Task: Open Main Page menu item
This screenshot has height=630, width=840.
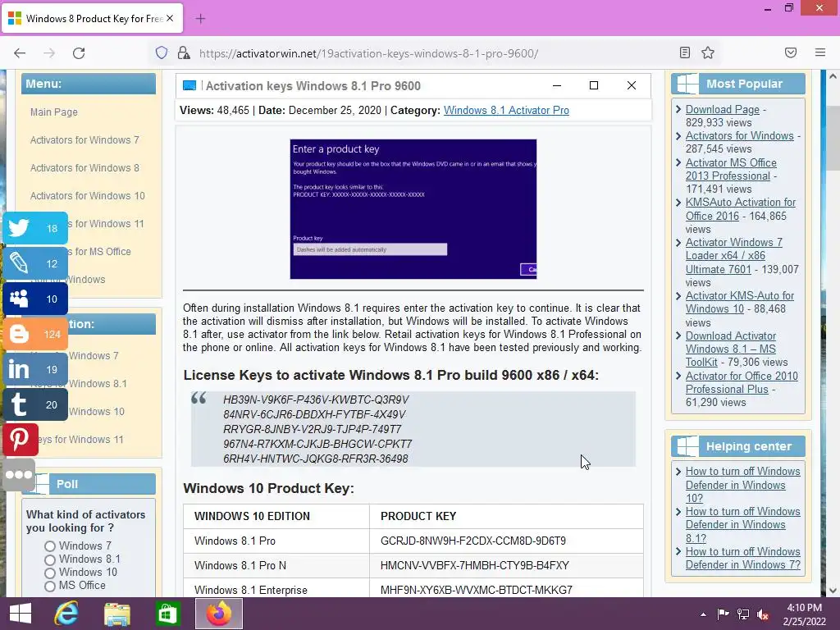Action: 54,112
